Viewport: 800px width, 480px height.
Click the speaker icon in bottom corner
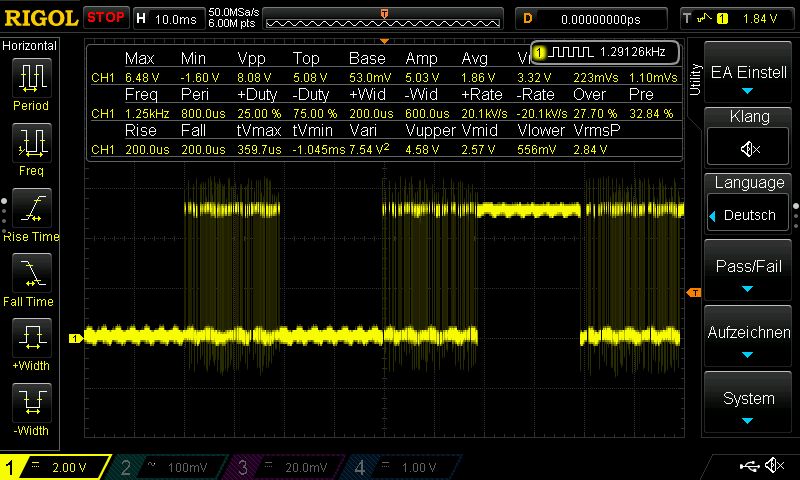(774, 466)
